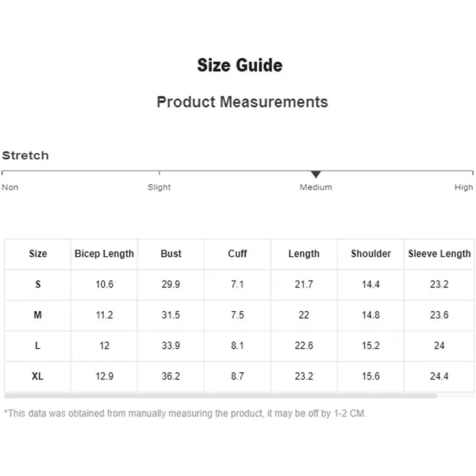This screenshot has height=476, width=476.
Task: Click the Medium stretch label
Action: (316, 187)
